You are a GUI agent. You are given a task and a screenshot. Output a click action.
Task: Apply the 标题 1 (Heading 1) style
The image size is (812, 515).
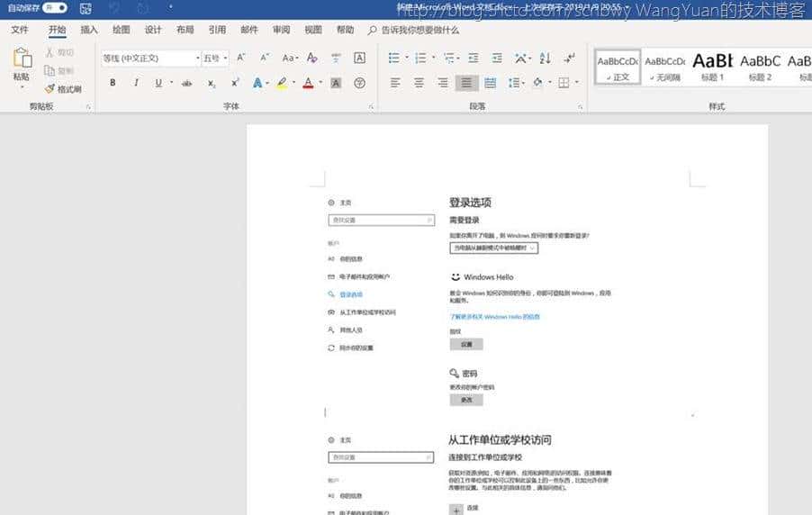(713, 68)
